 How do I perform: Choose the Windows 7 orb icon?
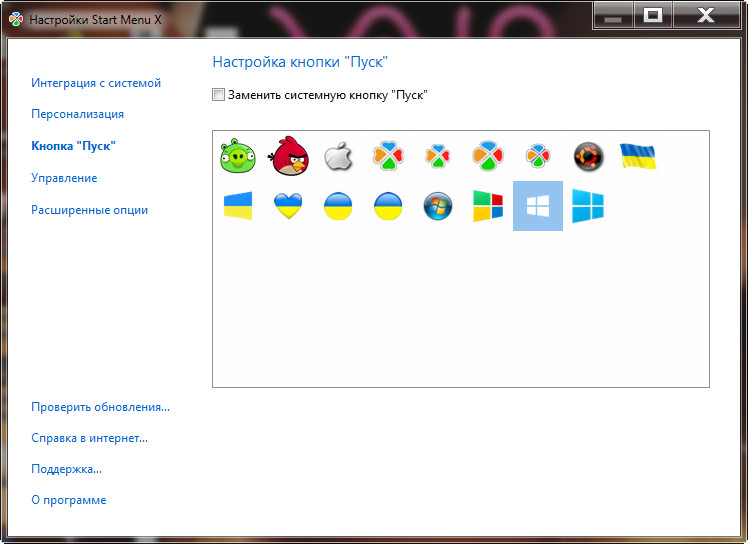[x=437, y=206]
